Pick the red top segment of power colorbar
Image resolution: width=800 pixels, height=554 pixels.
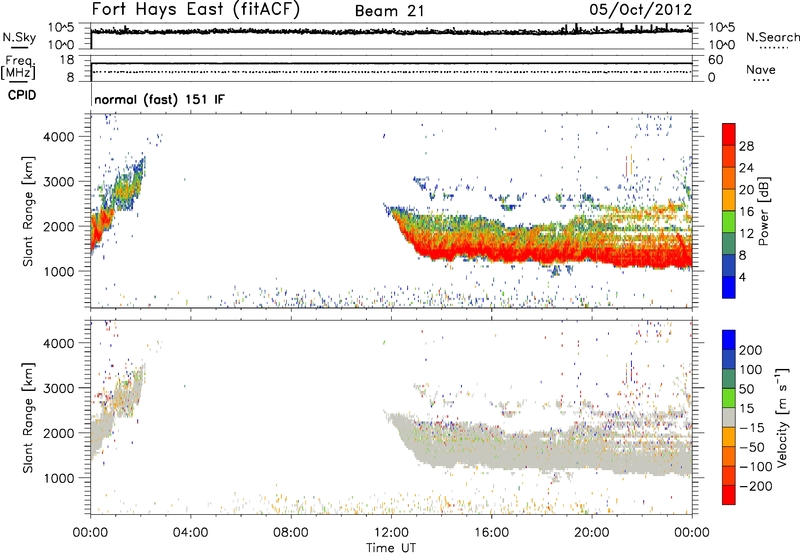[729, 135]
